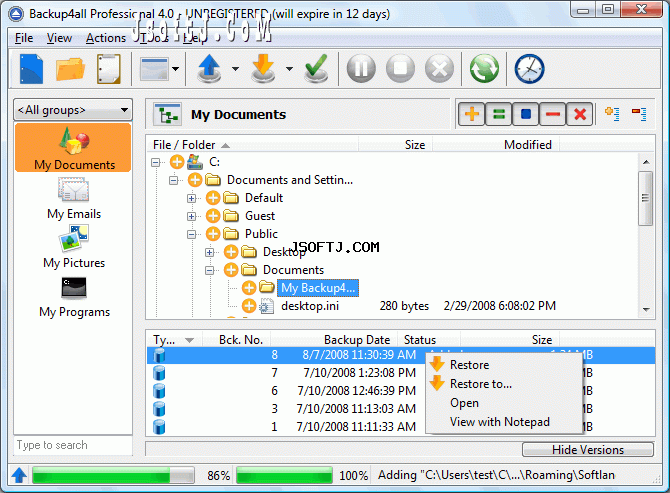Toggle the green equals filter button
670x493 pixels.
499,114
